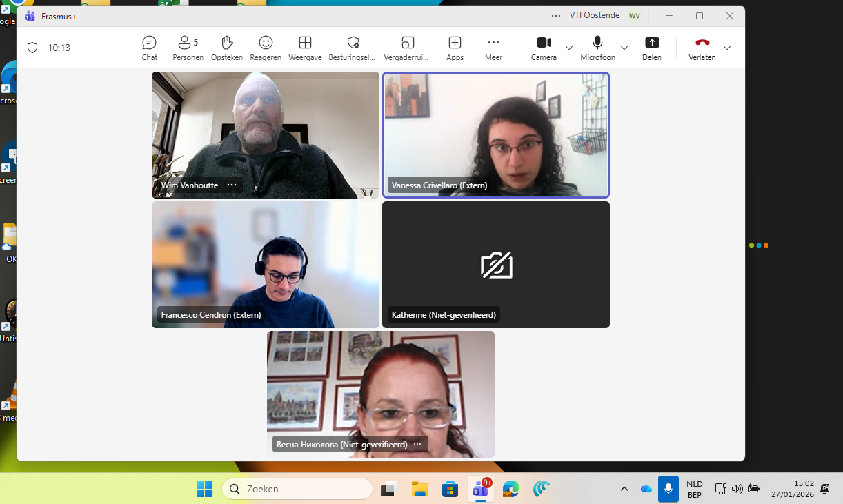Select Francesco Cendron's video tile
The width and height of the screenshot is (843, 504).
pyautogui.click(x=266, y=265)
